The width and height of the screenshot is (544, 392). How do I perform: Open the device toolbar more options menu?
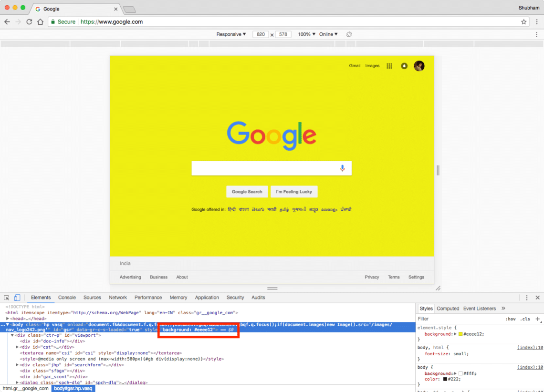(536, 34)
